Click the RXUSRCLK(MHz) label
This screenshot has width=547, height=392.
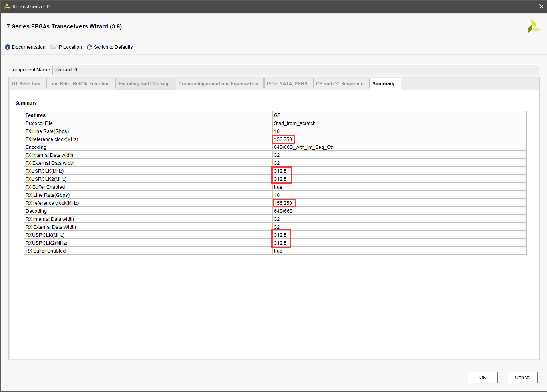[45, 235]
